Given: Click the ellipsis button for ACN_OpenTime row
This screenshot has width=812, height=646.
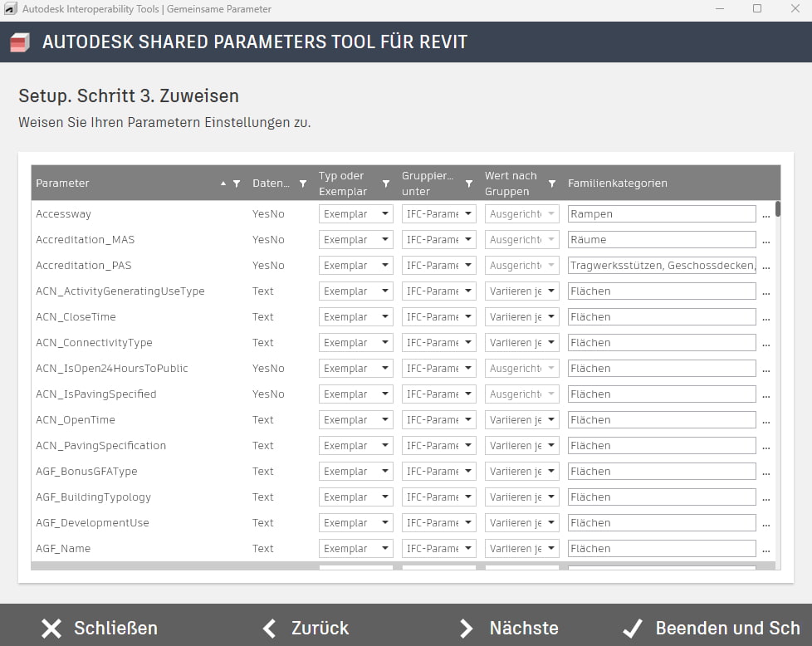Looking at the screenshot, I should click(766, 422).
